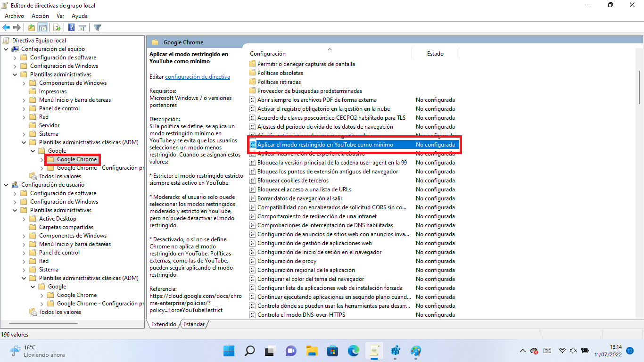The image size is (644, 362).
Task: Click the Configuración de usuario person icon
Action: click(15, 185)
